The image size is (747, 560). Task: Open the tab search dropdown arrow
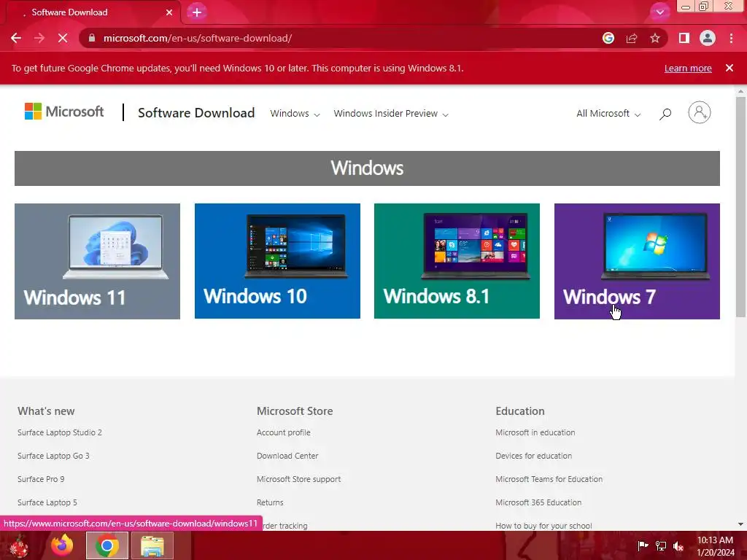(659, 12)
